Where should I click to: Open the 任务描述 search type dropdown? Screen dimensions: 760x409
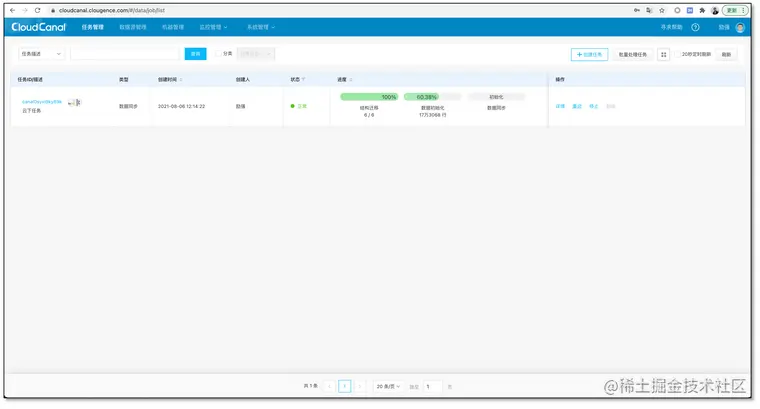coord(41,54)
